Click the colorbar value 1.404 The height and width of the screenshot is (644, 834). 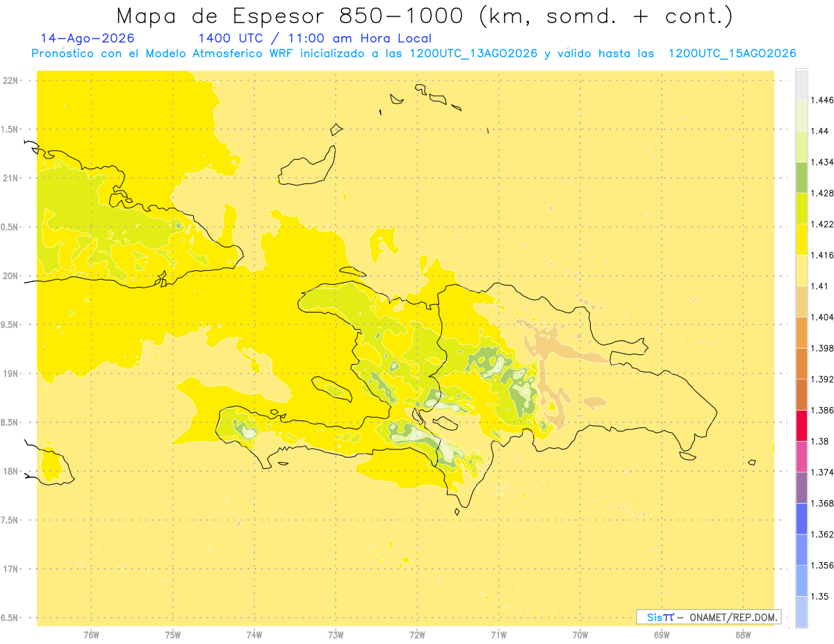[823, 317]
